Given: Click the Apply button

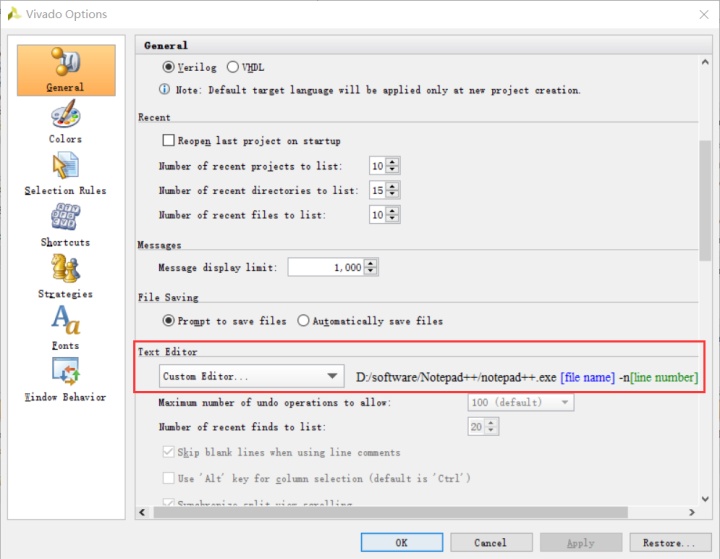Looking at the screenshot, I should 581,542.
